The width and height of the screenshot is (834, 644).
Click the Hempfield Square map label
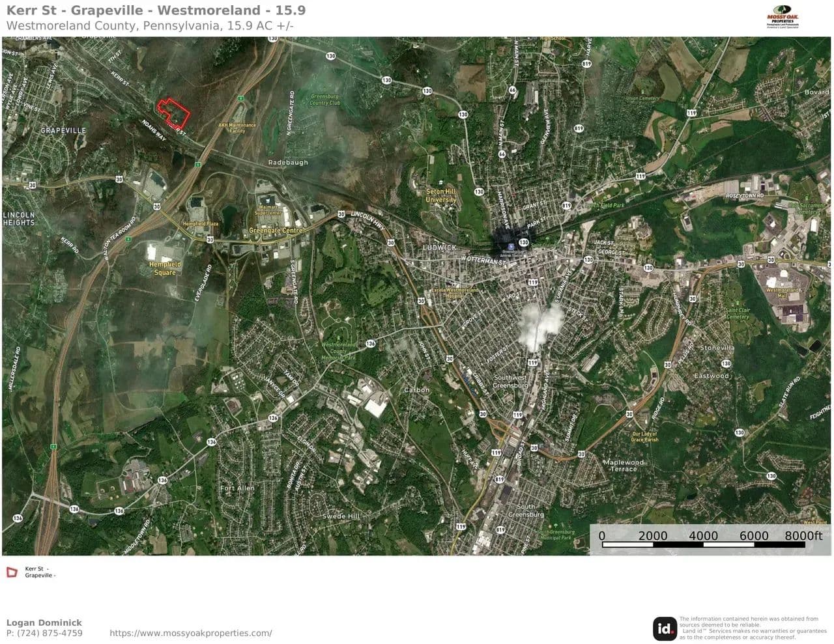tap(165, 268)
